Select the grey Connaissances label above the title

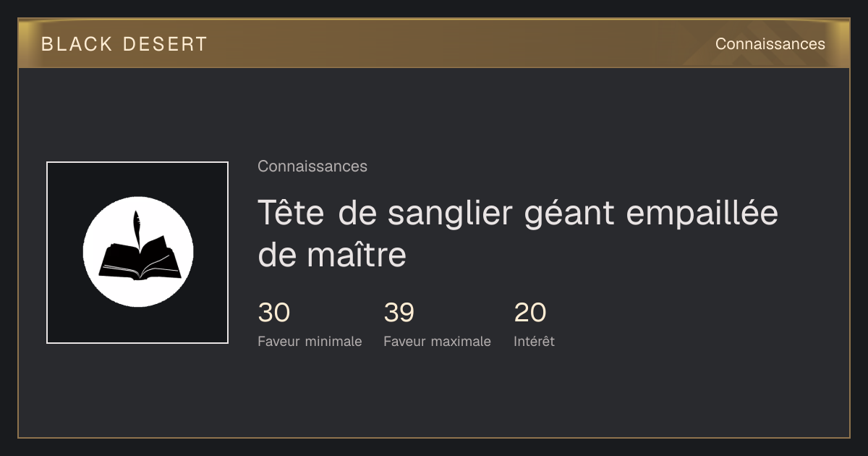(312, 166)
